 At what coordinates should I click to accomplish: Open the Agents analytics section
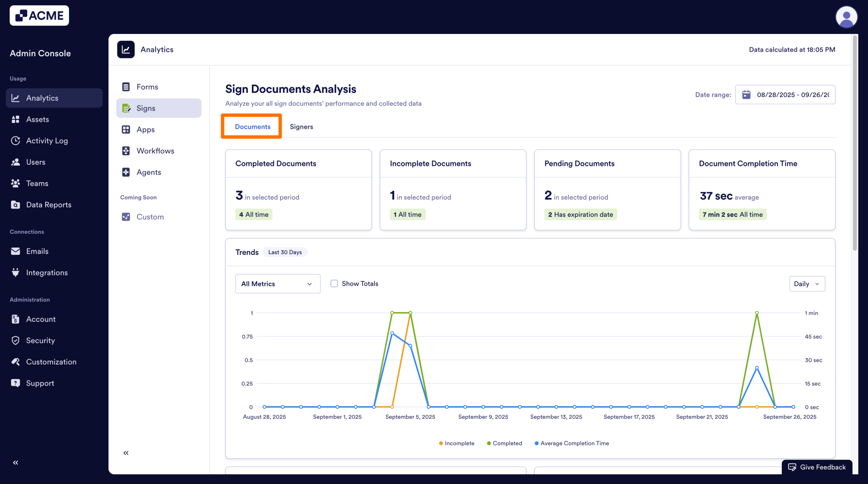pos(149,172)
